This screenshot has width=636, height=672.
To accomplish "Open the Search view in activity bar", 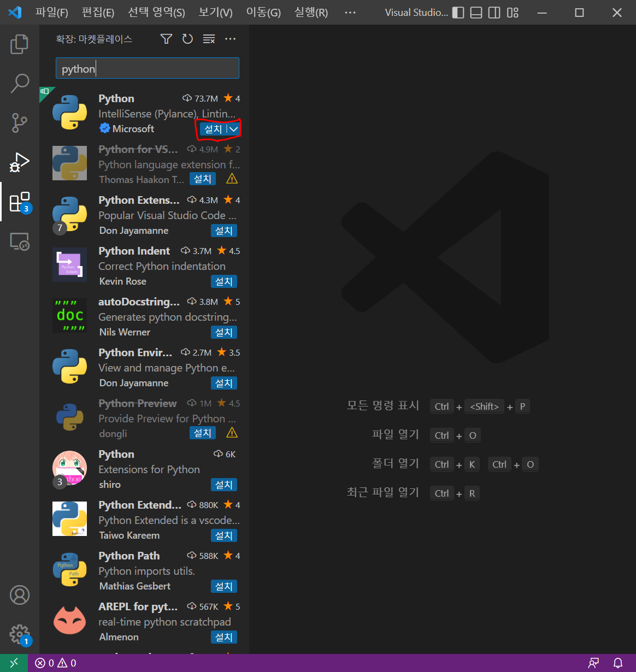I will coord(20,84).
